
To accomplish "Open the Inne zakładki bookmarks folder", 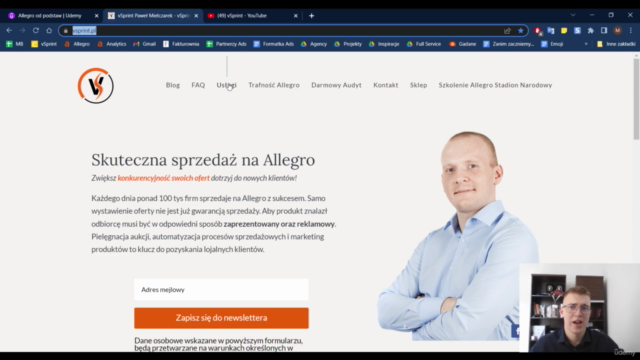I will [x=616, y=44].
